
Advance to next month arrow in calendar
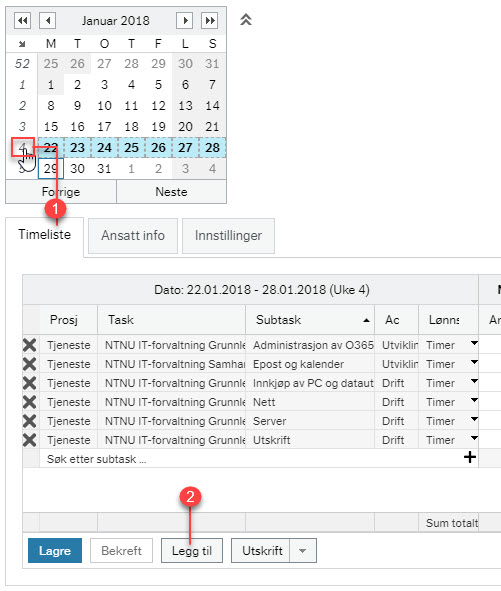(184, 20)
